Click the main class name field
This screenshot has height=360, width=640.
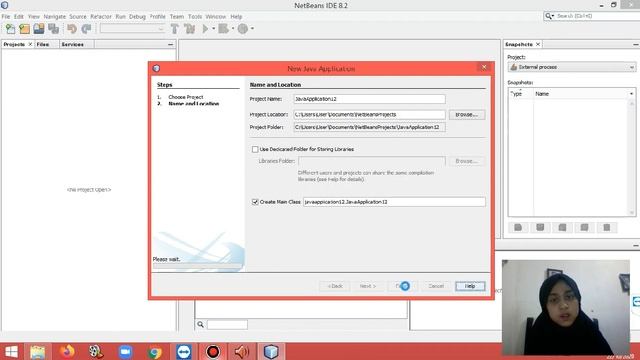(x=394, y=202)
